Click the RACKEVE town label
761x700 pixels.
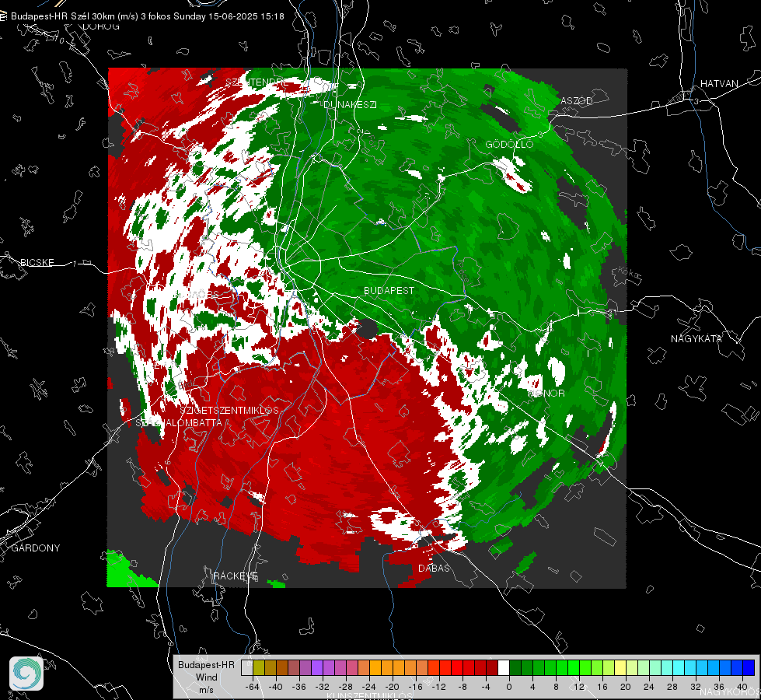pyautogui.click(x=236, y=576)
